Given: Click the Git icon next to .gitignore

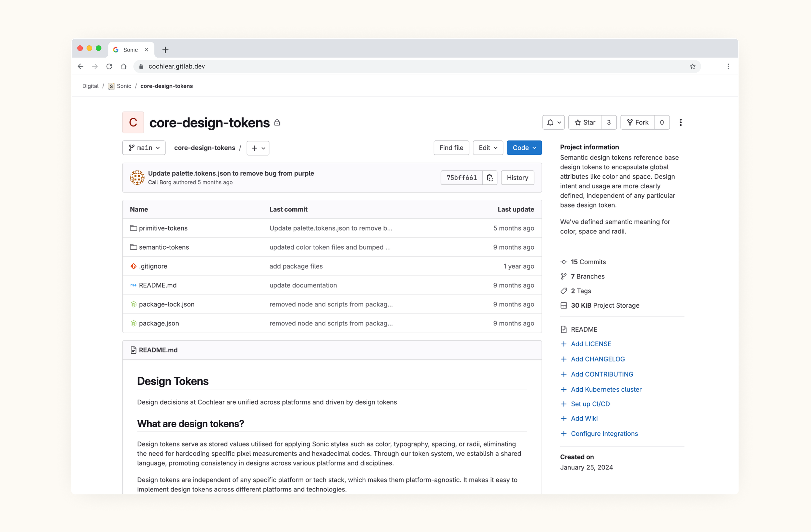Looking at the screenshot, I should click(x=133, y=266).
